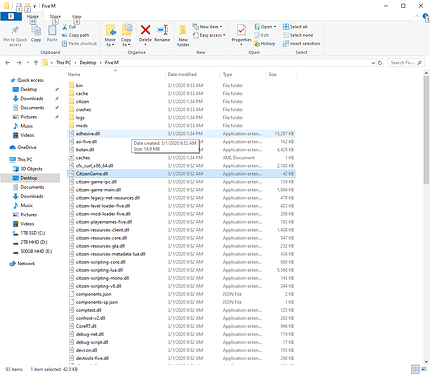Switch to Large icons view in status bar
The height and width of the screenshot is (374, 430).
click(424, 369)
